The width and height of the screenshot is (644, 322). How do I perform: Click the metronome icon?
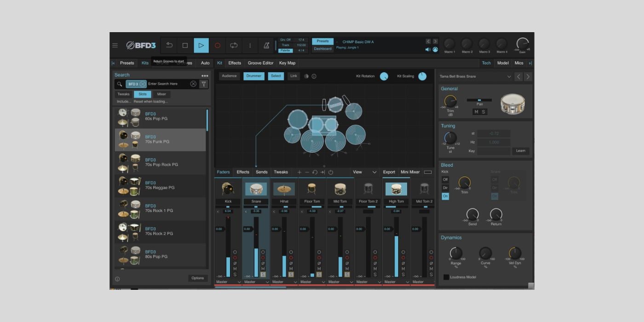click(x=266, y=45)
